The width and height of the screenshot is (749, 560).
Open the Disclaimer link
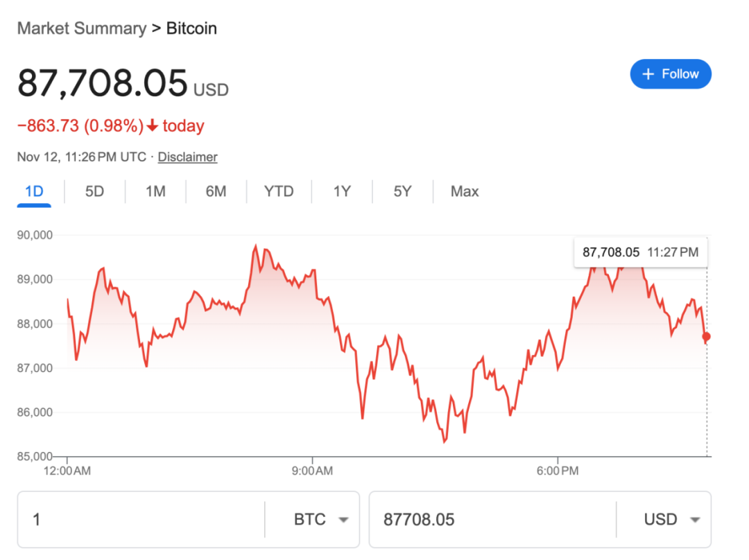(187, 157)
